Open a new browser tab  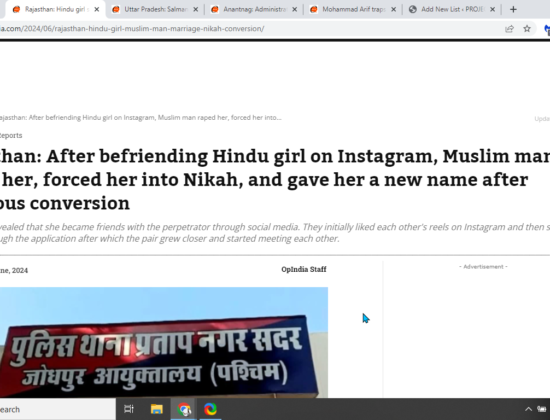(513, 9)
